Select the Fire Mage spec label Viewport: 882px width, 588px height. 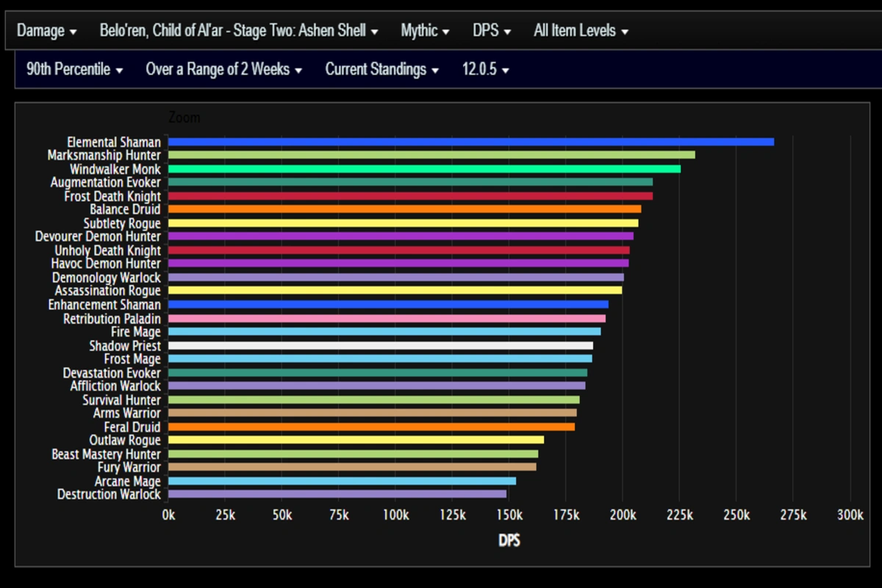point(136,331)
